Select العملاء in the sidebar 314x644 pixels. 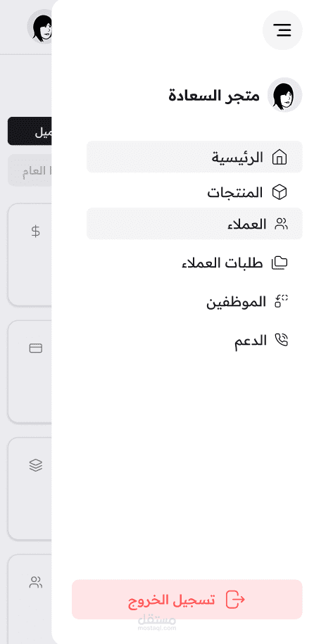pyautogui.click(x=194, y=224)
